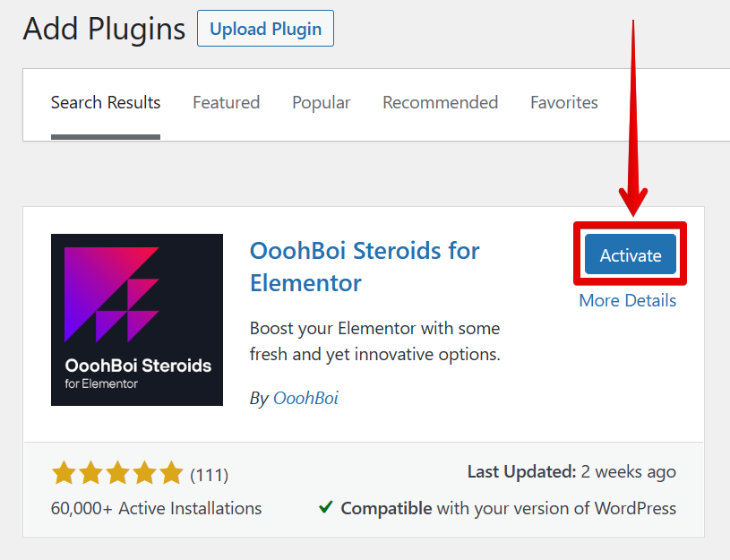730x560 pixels.
Task: Click the second rating star
Action: coord(90,473)
